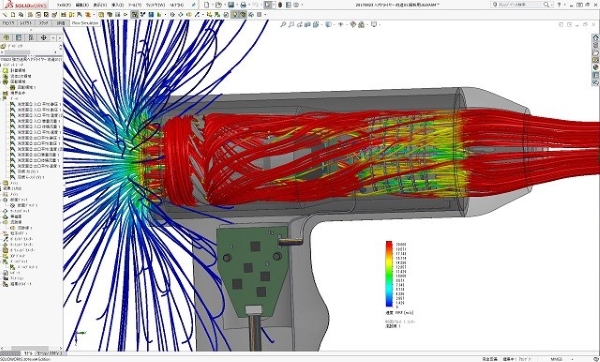
Task: Toggle the highlighted lightbulb icon in toolbar
Action: 234,15
